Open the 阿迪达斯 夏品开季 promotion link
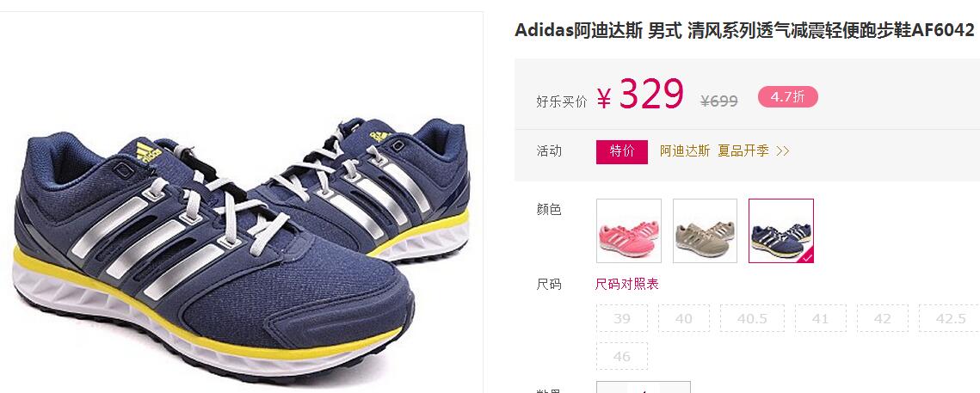 [x=714, y=150]
